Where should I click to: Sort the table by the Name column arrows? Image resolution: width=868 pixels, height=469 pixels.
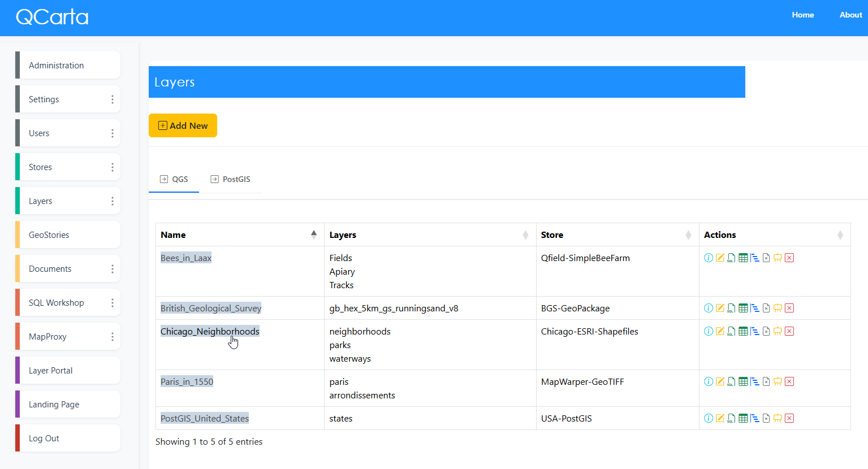(x=314, y=234)
